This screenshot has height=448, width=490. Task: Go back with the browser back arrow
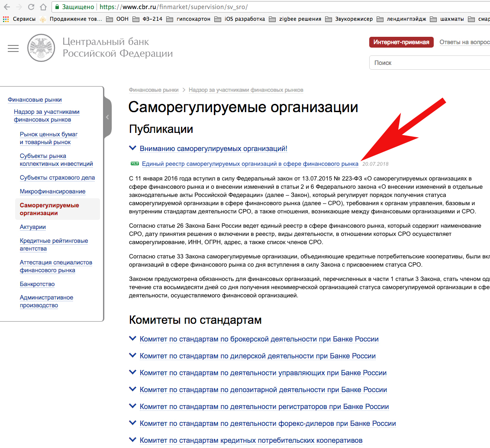tap(6, 6)
